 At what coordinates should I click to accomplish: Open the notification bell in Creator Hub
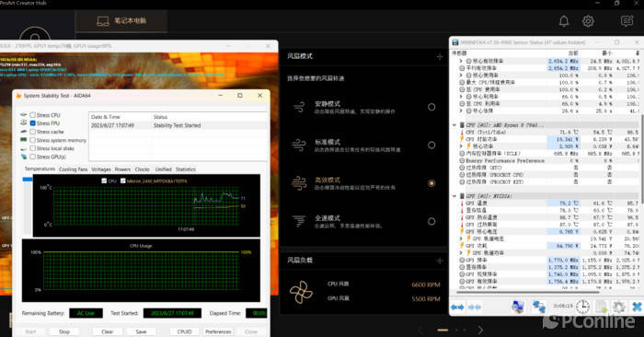pos(564,21)
